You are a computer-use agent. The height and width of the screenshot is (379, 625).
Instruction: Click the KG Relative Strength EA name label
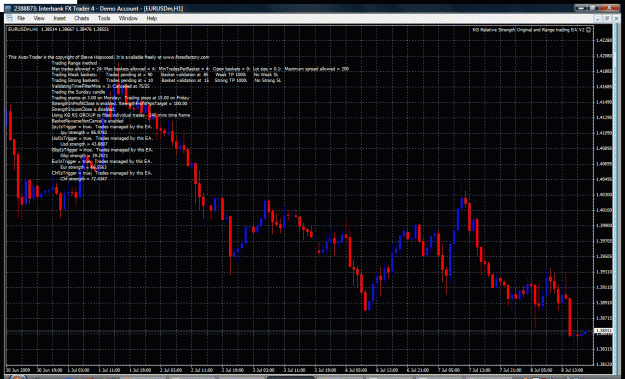(x=528, y=29)
